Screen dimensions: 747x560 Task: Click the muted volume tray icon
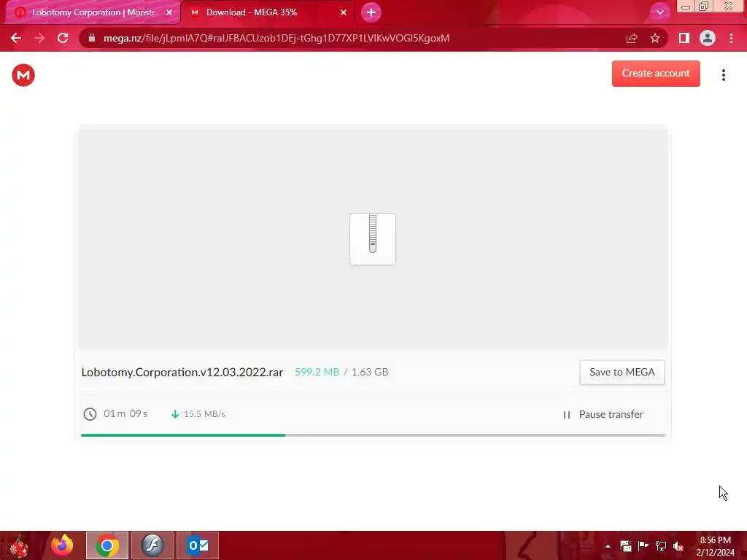[x=678, y=546]
